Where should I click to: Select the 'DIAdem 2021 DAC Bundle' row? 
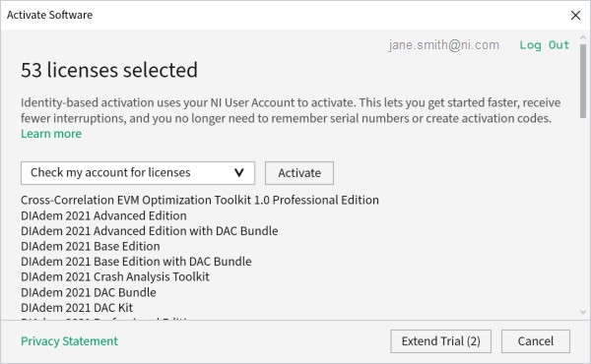coord(89,292)
